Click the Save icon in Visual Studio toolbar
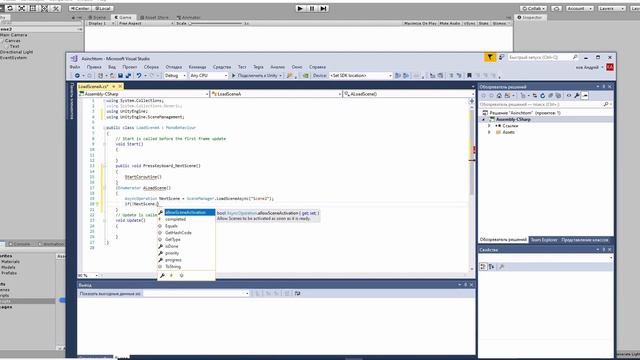Viewport: 640px width, 360px height. pyautogui.click(x=120, y=76)
